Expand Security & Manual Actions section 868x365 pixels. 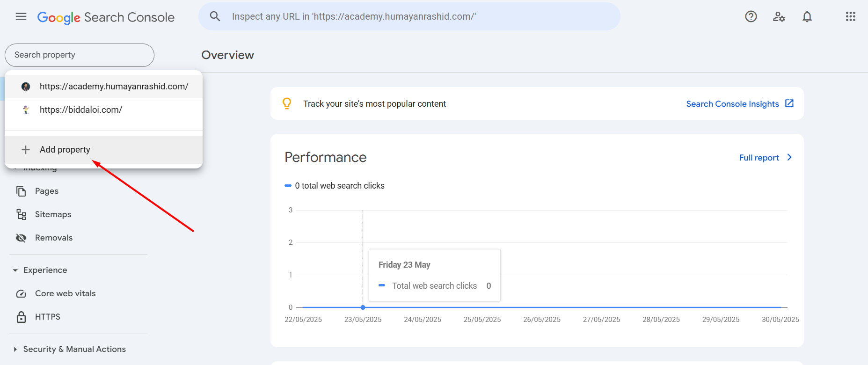15,349
